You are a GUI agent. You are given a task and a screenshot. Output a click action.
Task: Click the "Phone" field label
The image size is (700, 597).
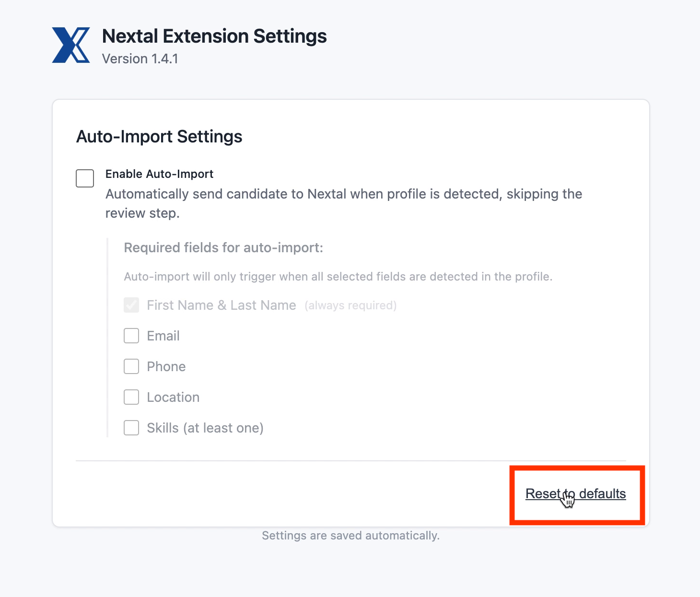click(166, 366)
